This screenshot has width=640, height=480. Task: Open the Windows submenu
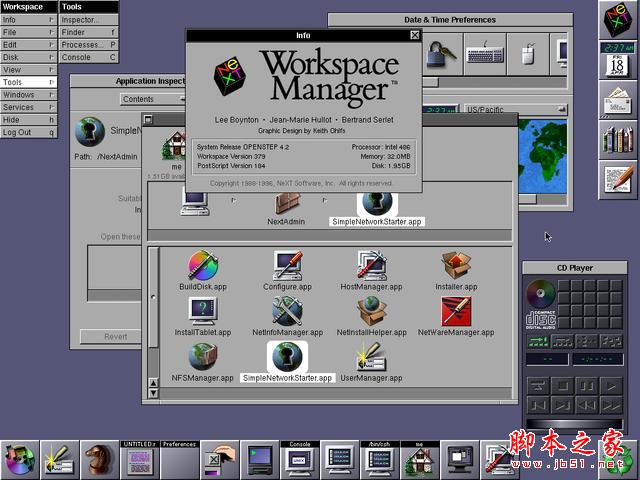tap(29, 95)
